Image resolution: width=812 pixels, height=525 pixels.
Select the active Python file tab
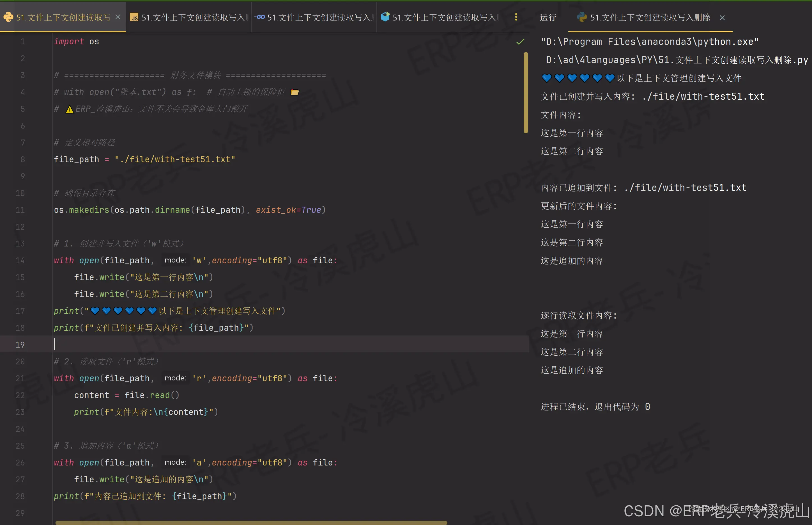pyautogui.click(x=63, y=17)
